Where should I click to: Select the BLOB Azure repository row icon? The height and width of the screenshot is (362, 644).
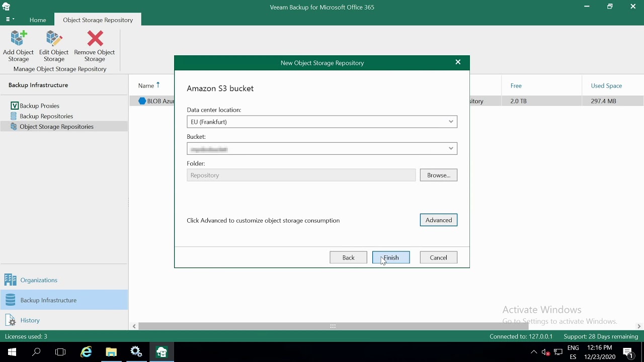click(142, 101)
